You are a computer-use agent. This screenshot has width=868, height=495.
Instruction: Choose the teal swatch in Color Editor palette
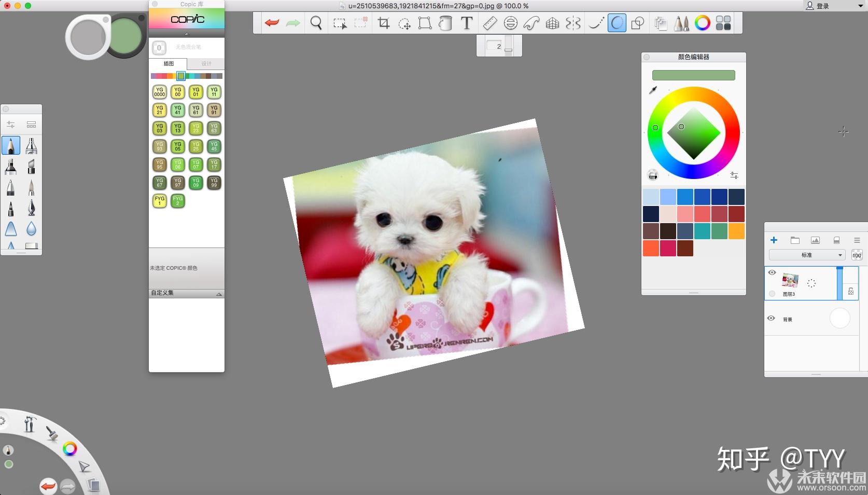coord(702,231)
